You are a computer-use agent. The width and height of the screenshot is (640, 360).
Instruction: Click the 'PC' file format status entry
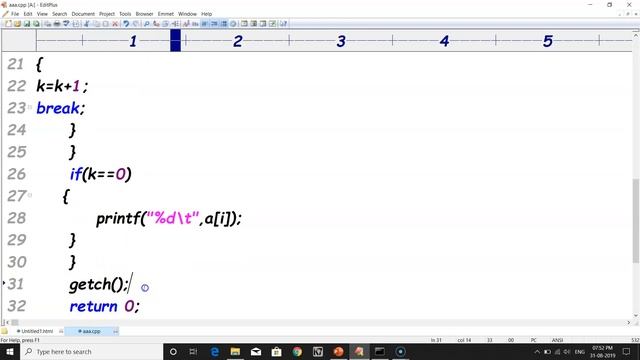click(533, 340)
